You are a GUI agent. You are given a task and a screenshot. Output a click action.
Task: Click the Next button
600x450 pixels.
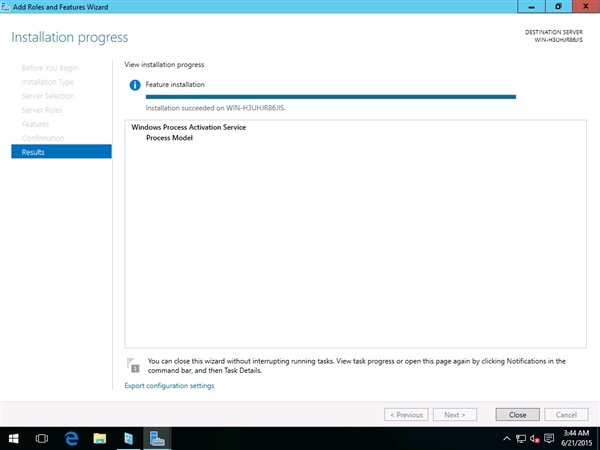click(455, 415)
